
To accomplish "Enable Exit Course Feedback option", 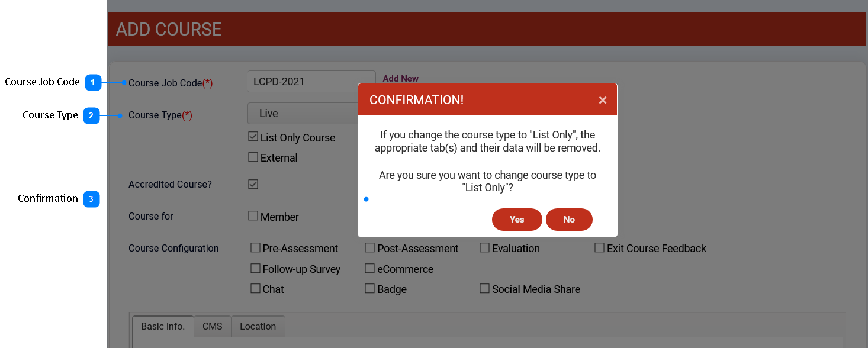I will (599, 248).
